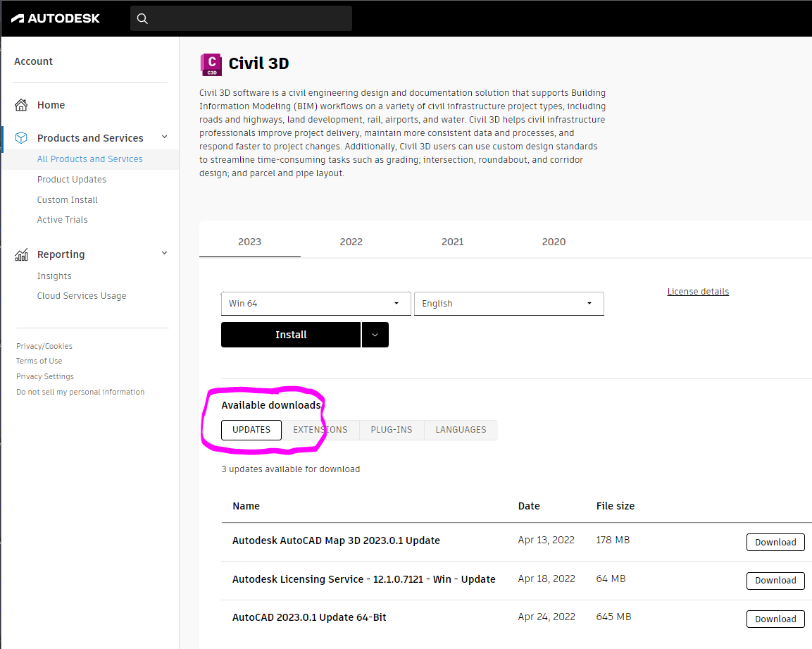Viewport: 812px width, 649px height.
Task: Click the Civil 3D product icon
Action: 211,64
